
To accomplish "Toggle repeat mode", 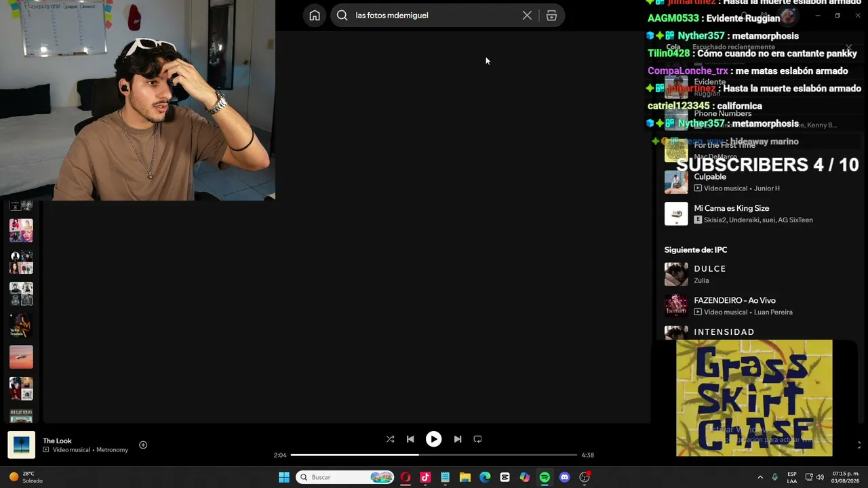I will click(x=477, y=439).
